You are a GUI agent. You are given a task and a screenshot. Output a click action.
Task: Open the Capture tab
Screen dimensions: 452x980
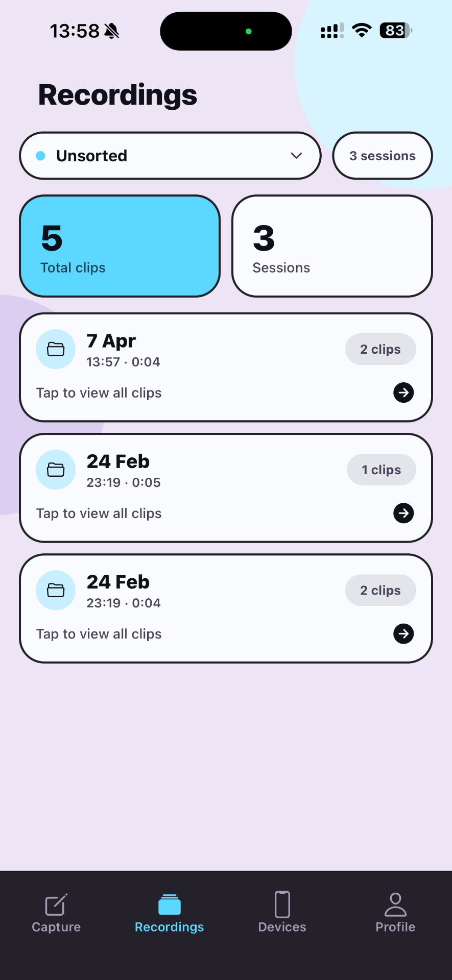point(56,913)
